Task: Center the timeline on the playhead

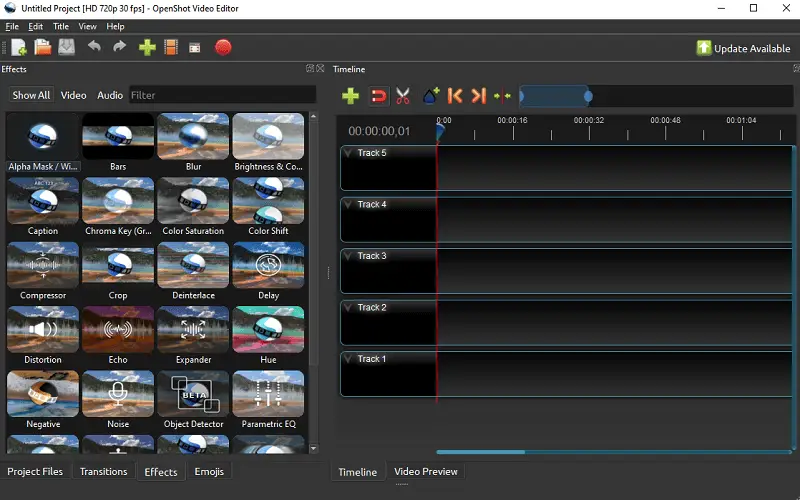Action: coord(503,96)
